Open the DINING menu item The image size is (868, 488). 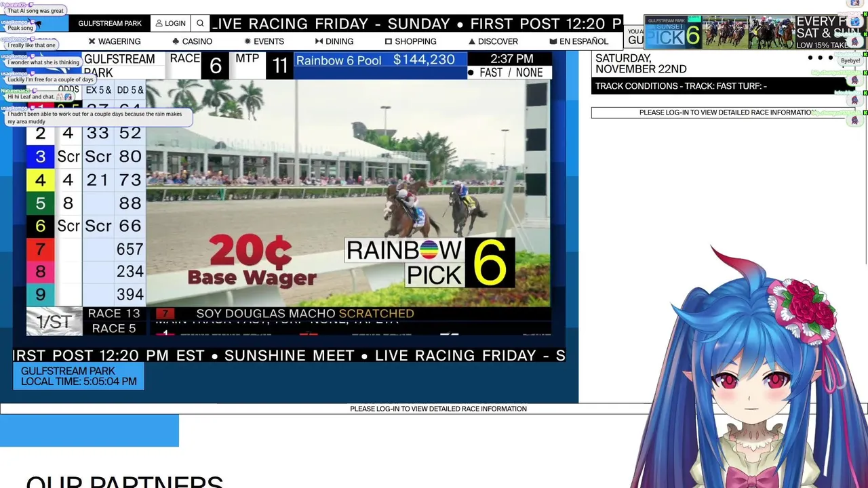[334, 41]
